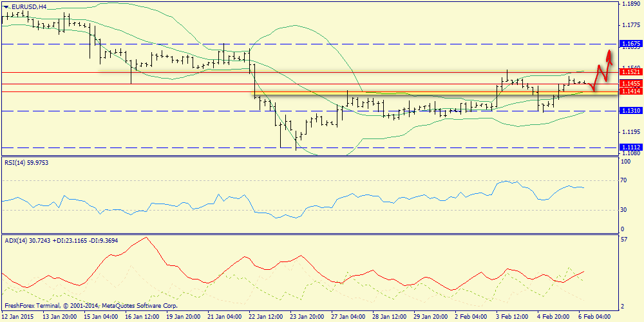Viewport: 644px width, 322px height.
Task: Select the red 1.1455 level label
Action: point(631,84)
